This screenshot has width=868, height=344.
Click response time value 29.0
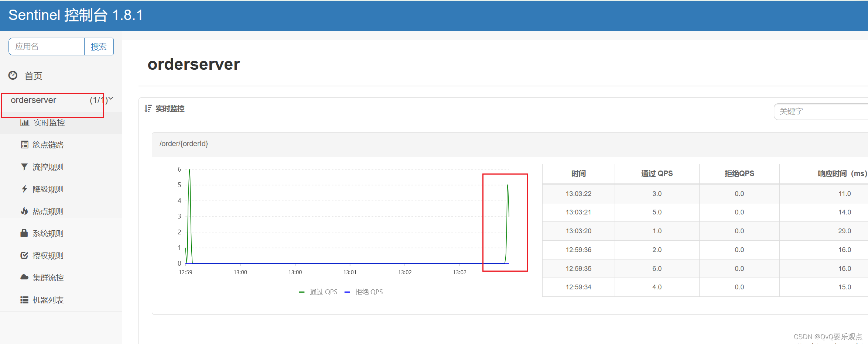tap(844, 231)
